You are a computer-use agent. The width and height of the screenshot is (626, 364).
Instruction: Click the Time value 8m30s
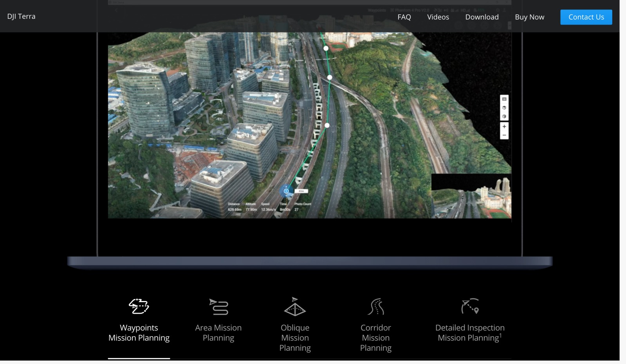coord(285,209)
